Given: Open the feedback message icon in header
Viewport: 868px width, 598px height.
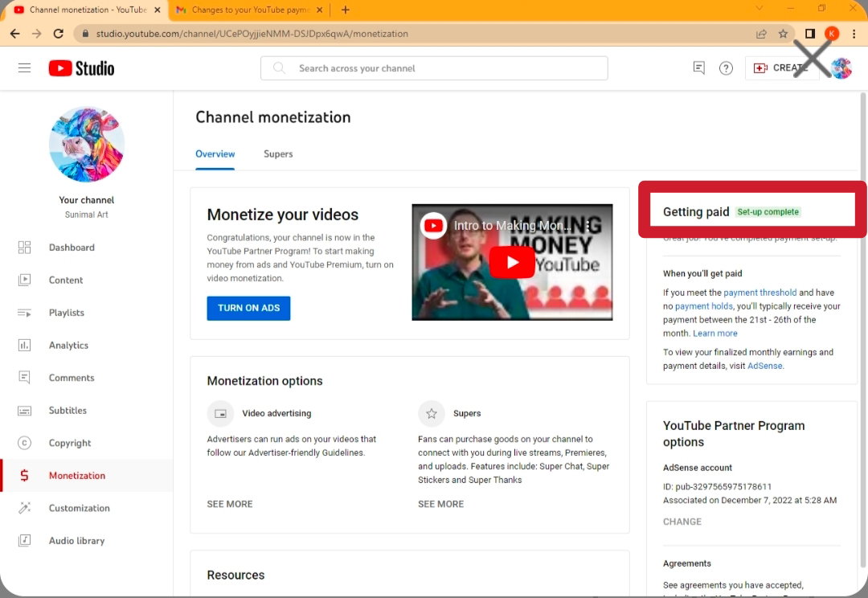Looking at the screenshot, I should (x=699, y=68).
